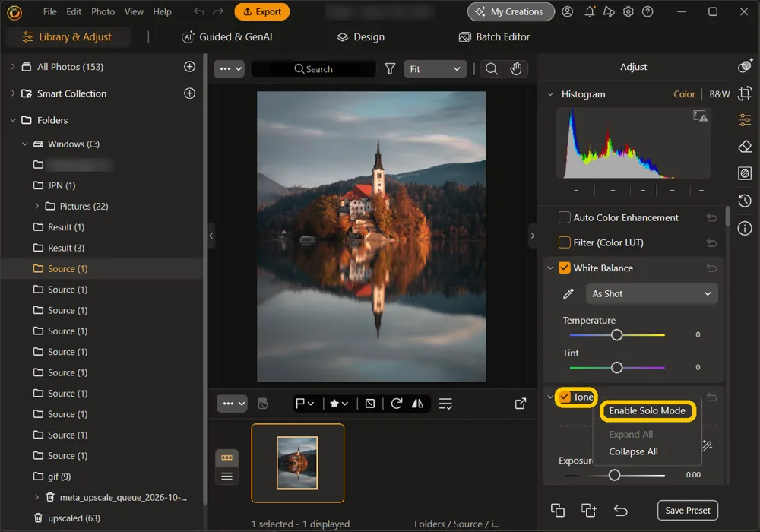760x532 pixels.
Task: Switch to filmstrip view icon
Action: click(x=226, y=458)
